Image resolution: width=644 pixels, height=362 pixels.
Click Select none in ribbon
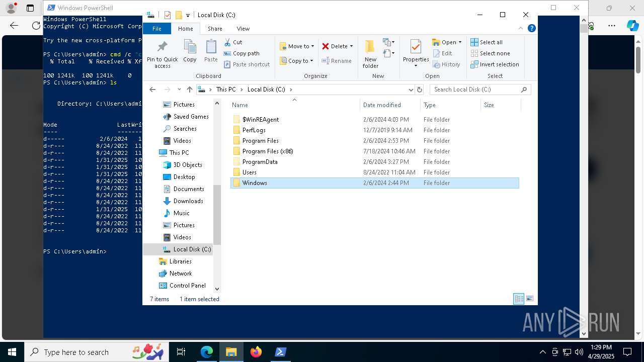[490, 53]
